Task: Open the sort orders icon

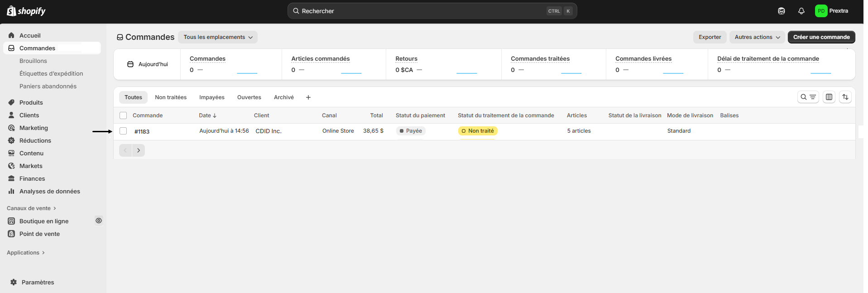Action: coord(845,97)
